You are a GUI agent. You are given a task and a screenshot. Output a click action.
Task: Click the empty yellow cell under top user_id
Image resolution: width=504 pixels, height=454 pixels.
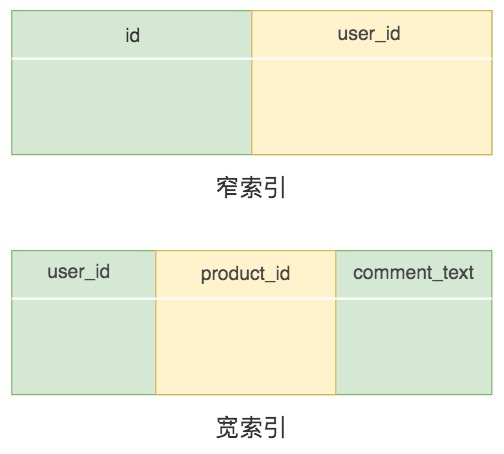[372, 107]
